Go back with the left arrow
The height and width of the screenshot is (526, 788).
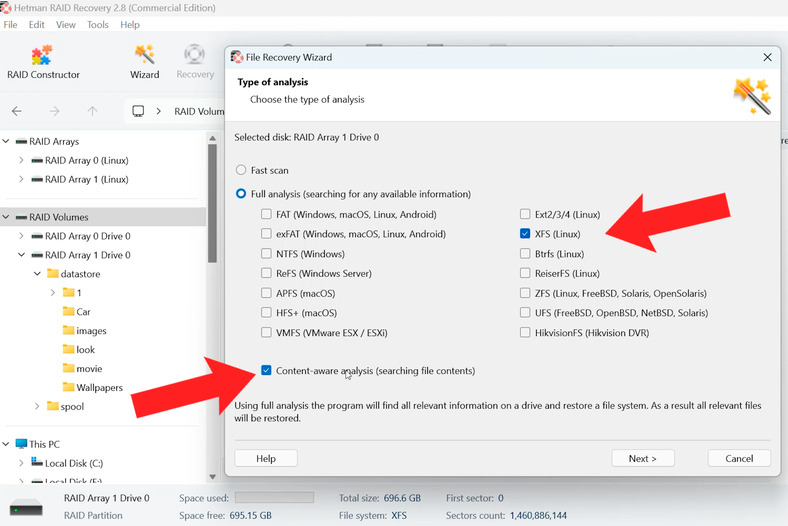click(17, 111)
